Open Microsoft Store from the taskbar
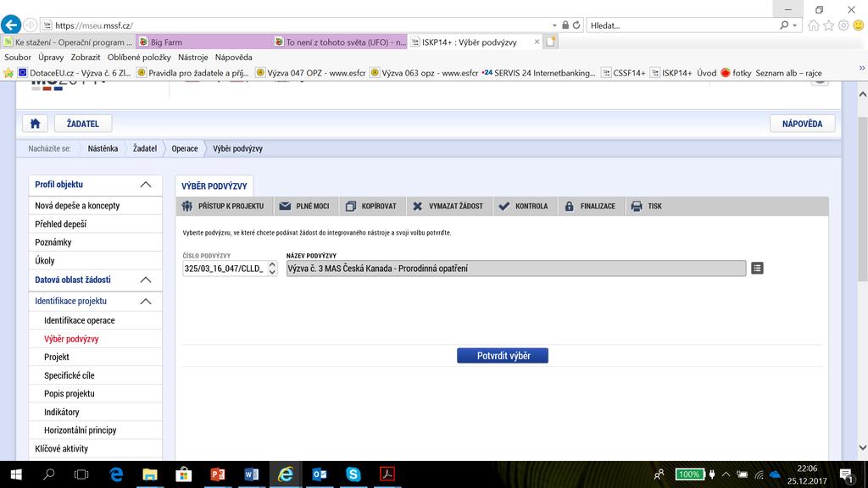Image resolution: width=868 pixels, height=488 pixels. coord(184,474)
